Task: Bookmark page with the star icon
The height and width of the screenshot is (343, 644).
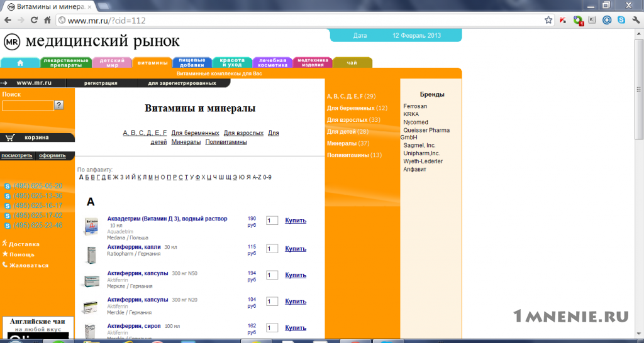Action: [x=548, y=20]
